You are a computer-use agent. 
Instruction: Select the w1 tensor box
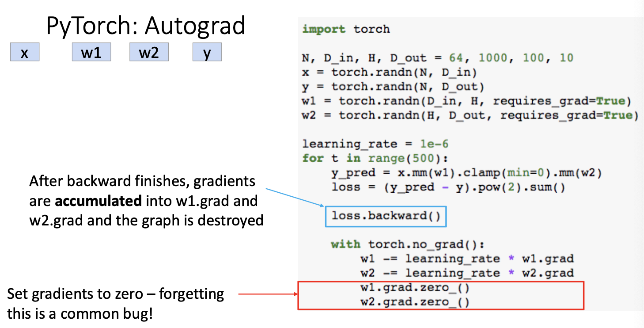coord(91,52)
